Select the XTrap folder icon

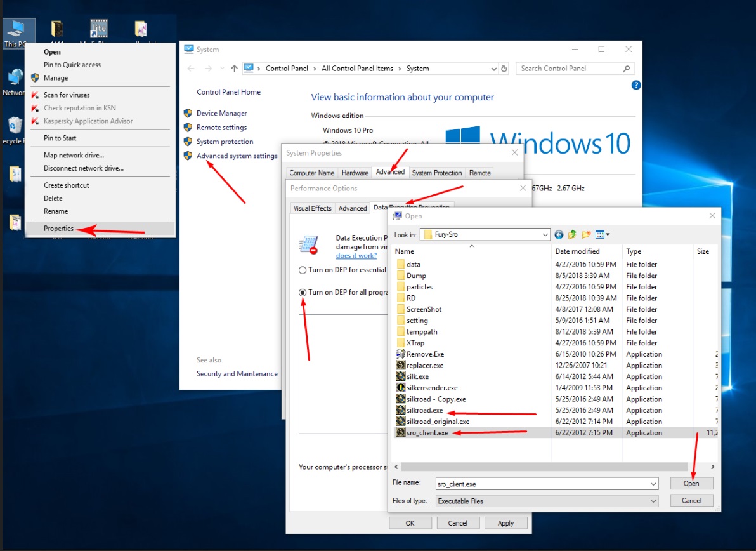coord(400,343)
